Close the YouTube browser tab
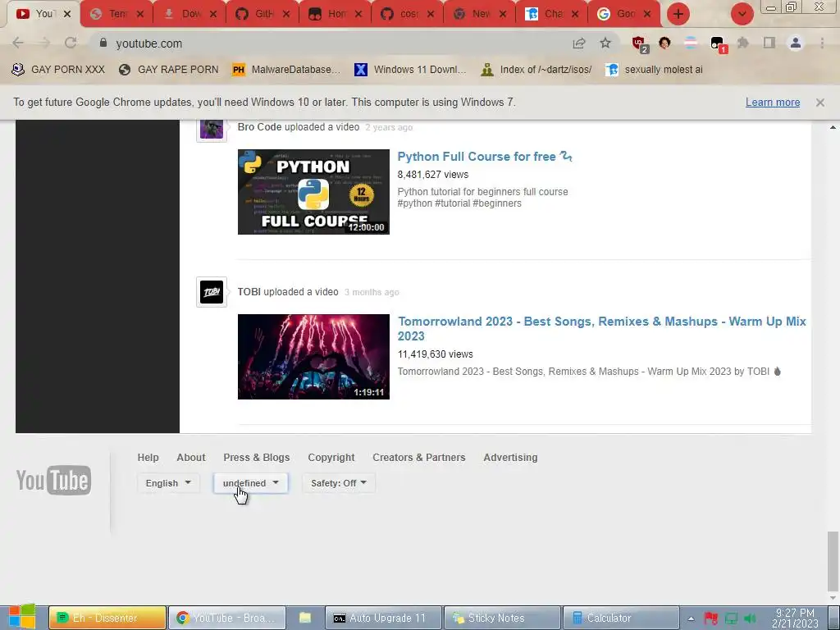Viewport: 840px width, 630px height. (67, 14)
